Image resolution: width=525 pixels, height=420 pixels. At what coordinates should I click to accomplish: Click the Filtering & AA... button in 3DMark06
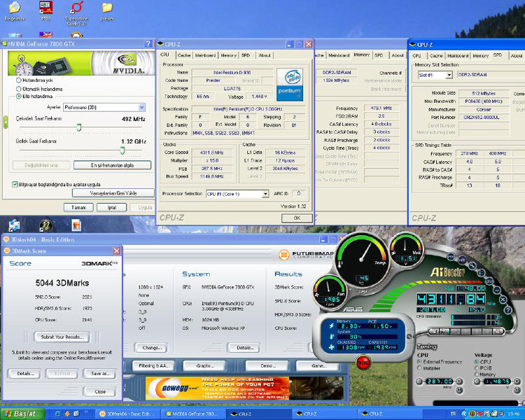(x=155, y=365)
